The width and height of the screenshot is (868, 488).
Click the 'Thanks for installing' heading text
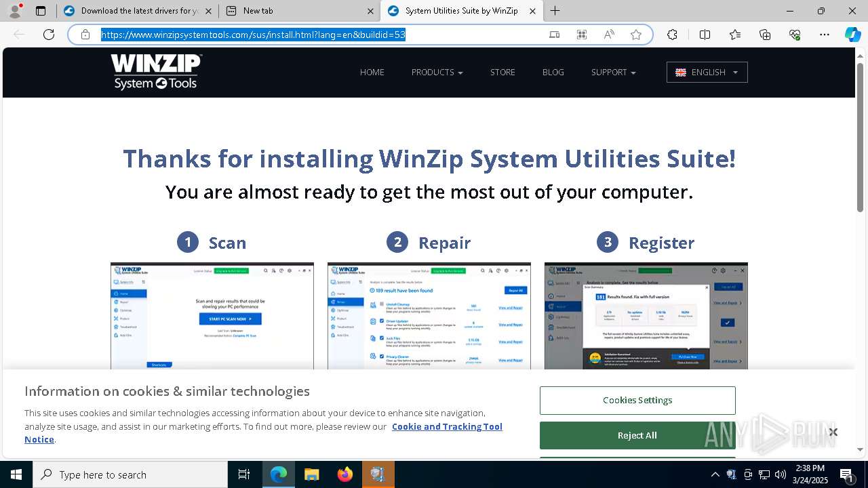coord(429,159)
